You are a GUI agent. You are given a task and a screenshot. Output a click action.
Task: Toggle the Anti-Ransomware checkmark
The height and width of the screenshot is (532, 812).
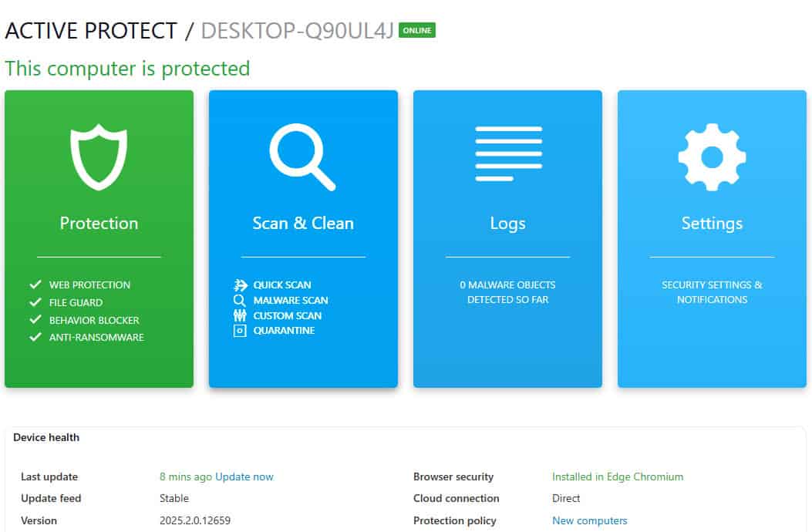[35, 337]
